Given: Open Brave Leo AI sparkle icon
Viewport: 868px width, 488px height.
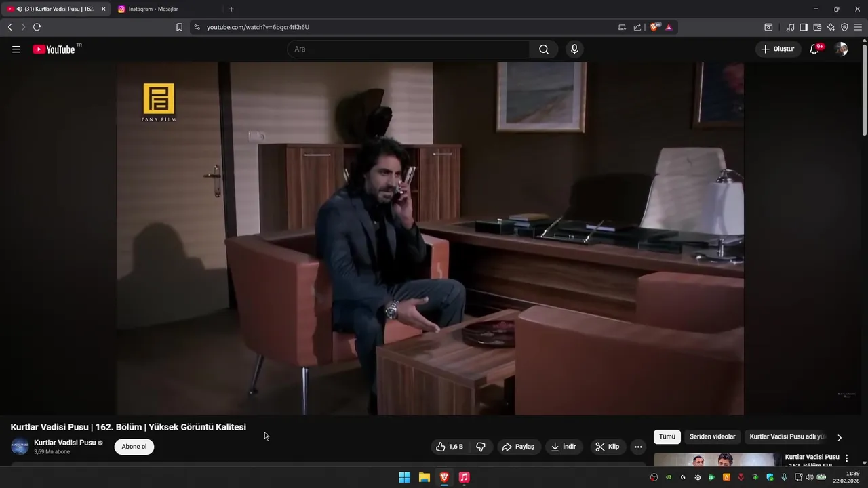Looking at the screenshot, I should click(831, 27).
